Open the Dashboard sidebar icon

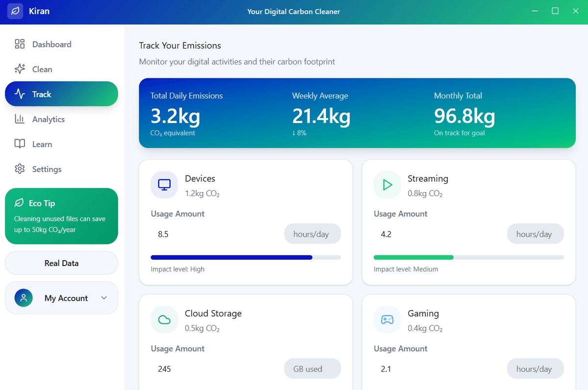tap(20, 44)
